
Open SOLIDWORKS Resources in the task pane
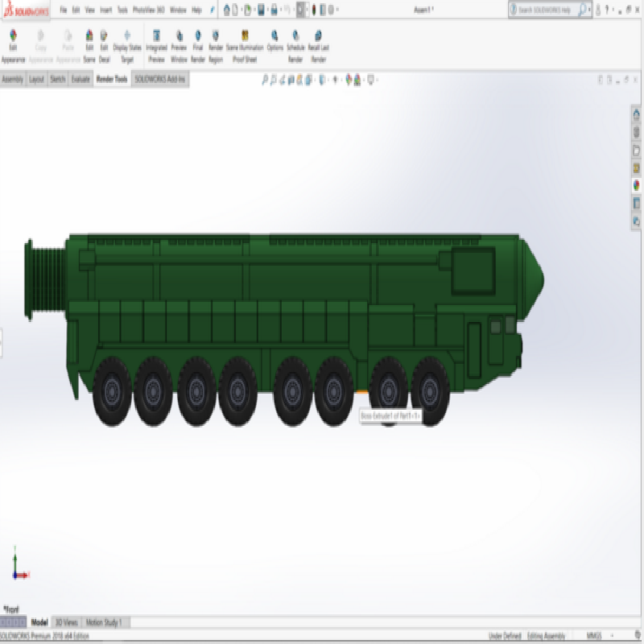(637, 114)
